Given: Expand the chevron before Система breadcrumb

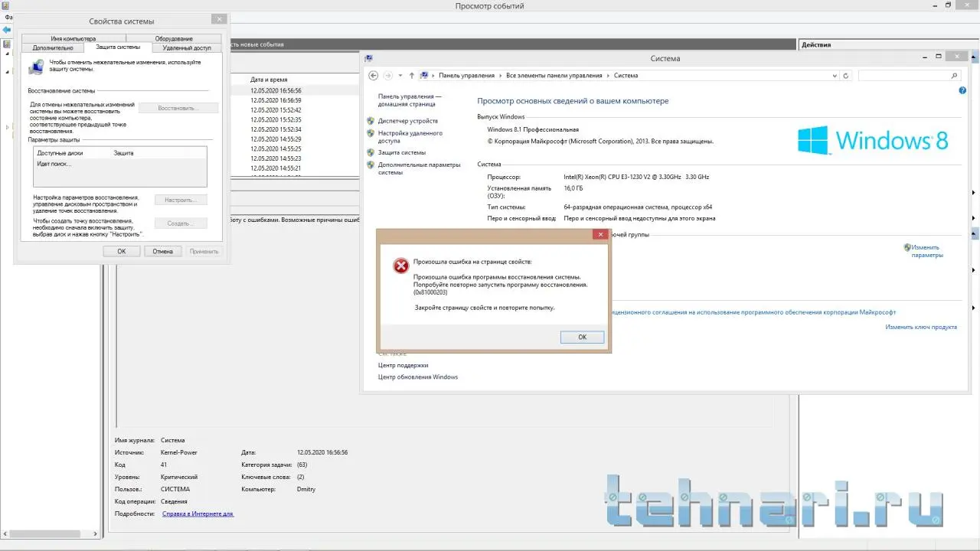Looking at the screenshot, I should click(609, 76).
